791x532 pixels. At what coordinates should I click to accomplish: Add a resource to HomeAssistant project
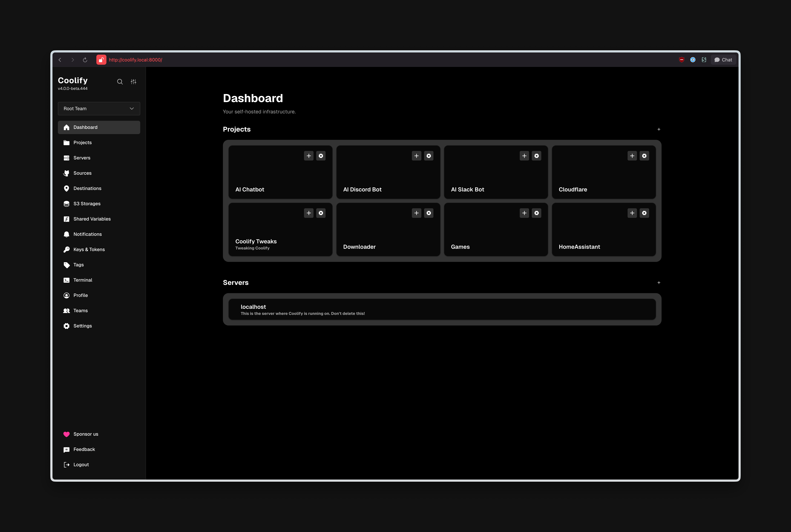coord(632,213)
